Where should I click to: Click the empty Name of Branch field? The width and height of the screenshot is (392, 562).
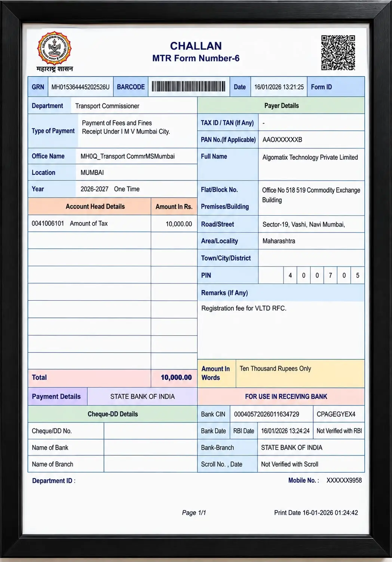pyautogui.click(x=150, y=464)
